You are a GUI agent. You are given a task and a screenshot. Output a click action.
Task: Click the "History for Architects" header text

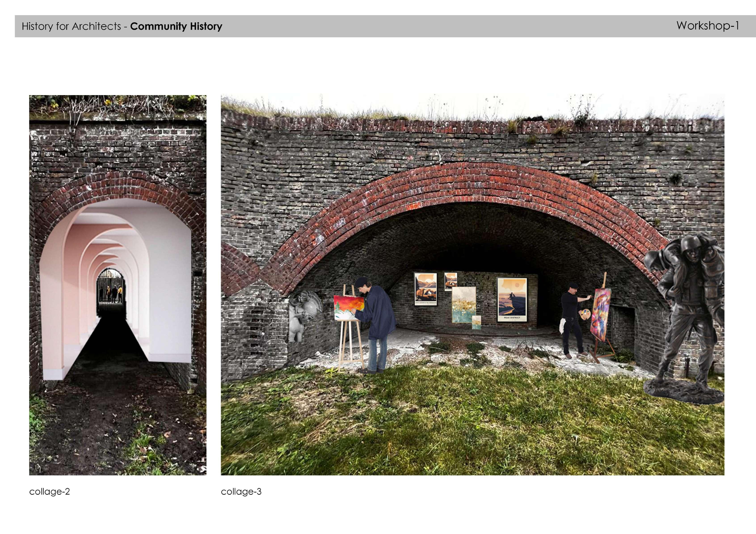point(72,26)
